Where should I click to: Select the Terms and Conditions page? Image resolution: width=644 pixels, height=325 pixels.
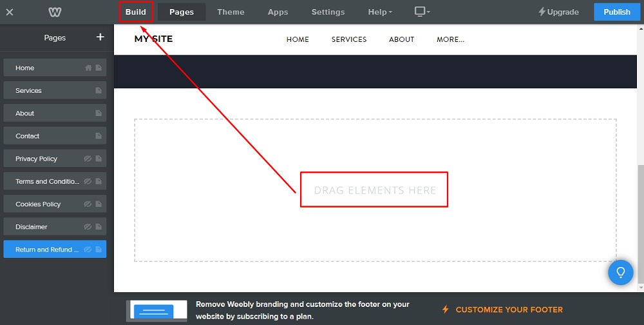55,181
